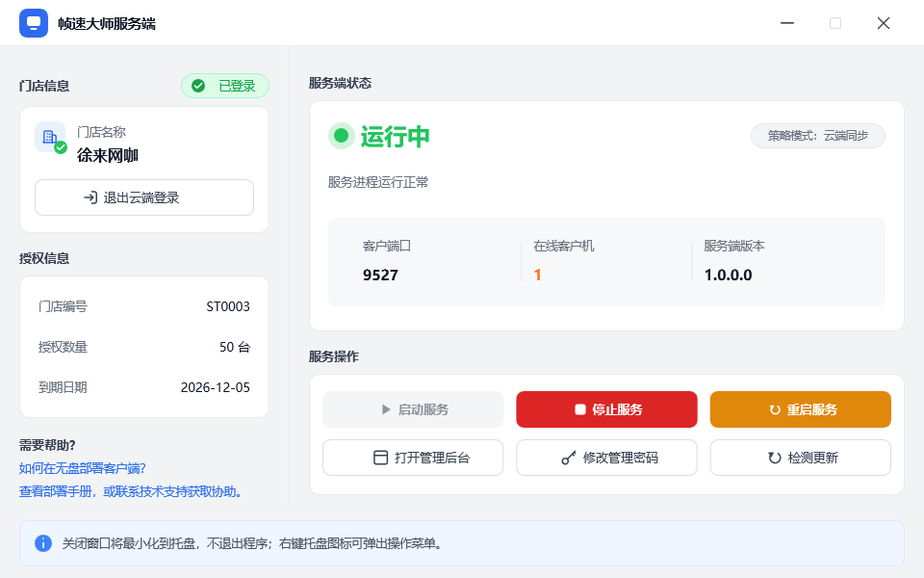Restart the service with 重启服务
Image resolution: width=924 pixels, height=578 pixels.
(800, 409)
